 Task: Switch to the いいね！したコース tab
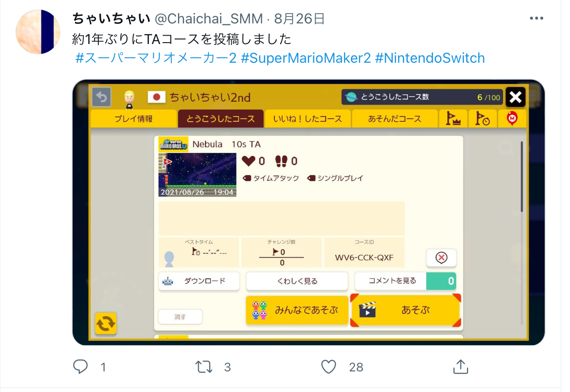(x=308, y=119)
